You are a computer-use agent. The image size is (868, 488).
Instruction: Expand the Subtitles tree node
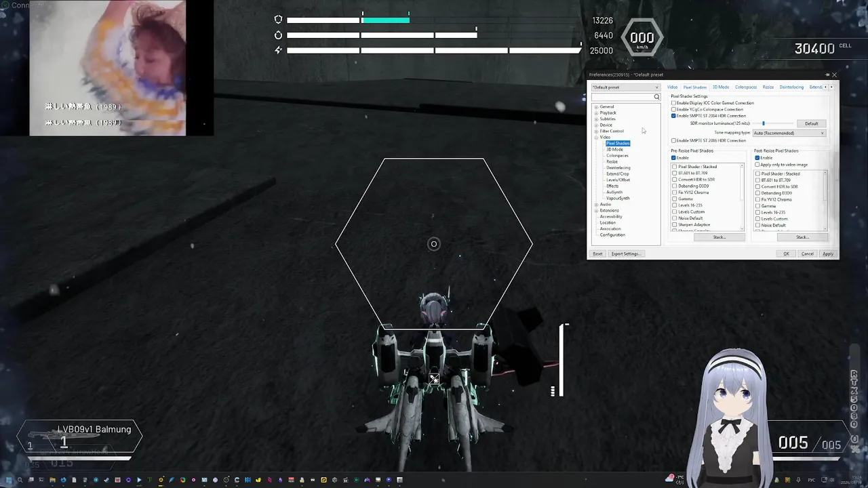[x=596, y=119]
